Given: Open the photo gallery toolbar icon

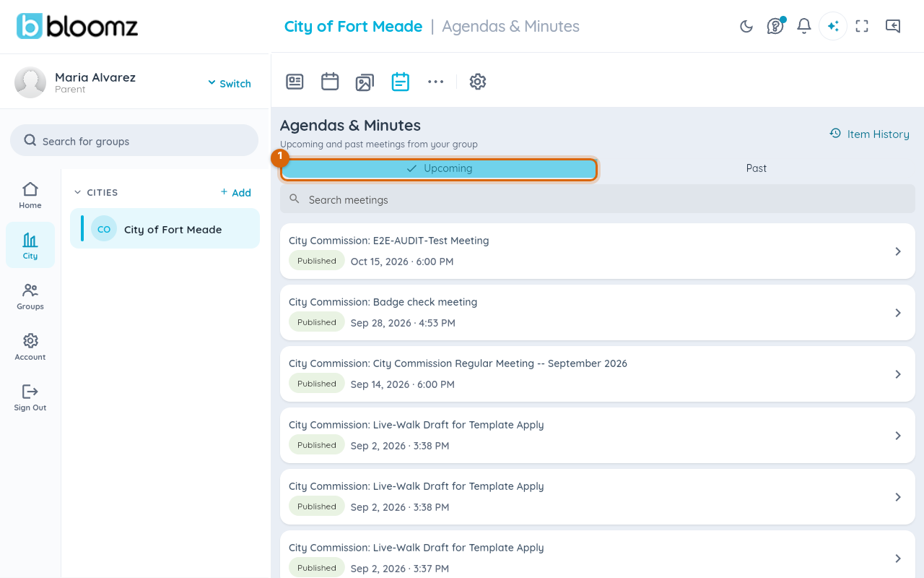Looking at the screenshot, I should pos(365,82).
